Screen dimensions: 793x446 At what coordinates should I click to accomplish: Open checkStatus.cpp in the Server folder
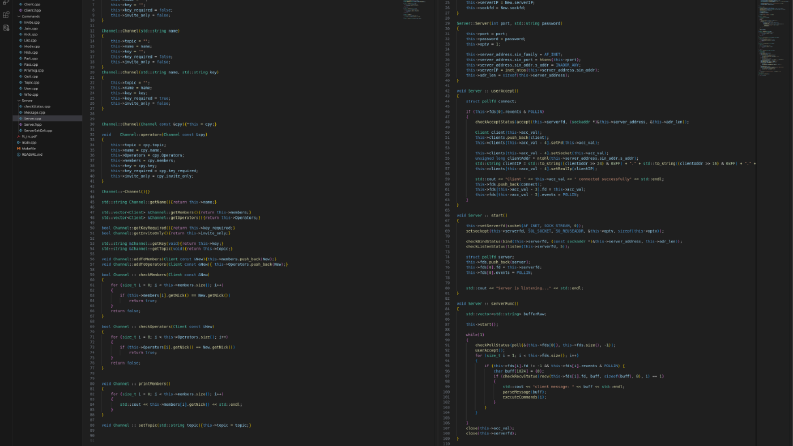coord(37,107)
